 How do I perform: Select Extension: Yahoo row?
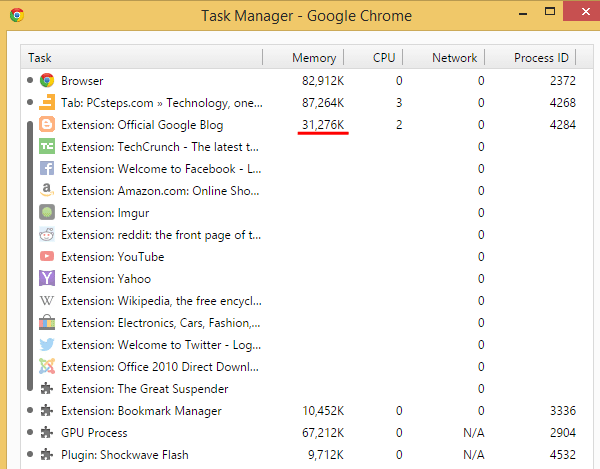pyautogui.click(x=306, y=278)
